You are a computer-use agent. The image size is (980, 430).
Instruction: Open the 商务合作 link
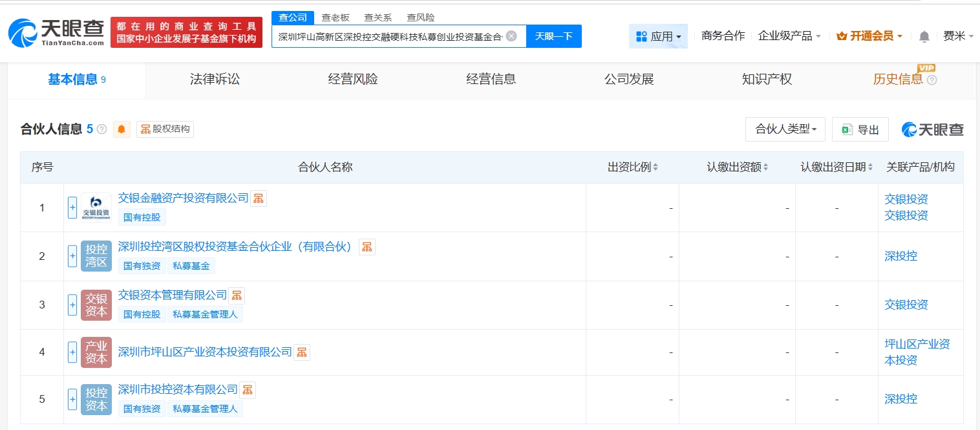tap(723, 36)
